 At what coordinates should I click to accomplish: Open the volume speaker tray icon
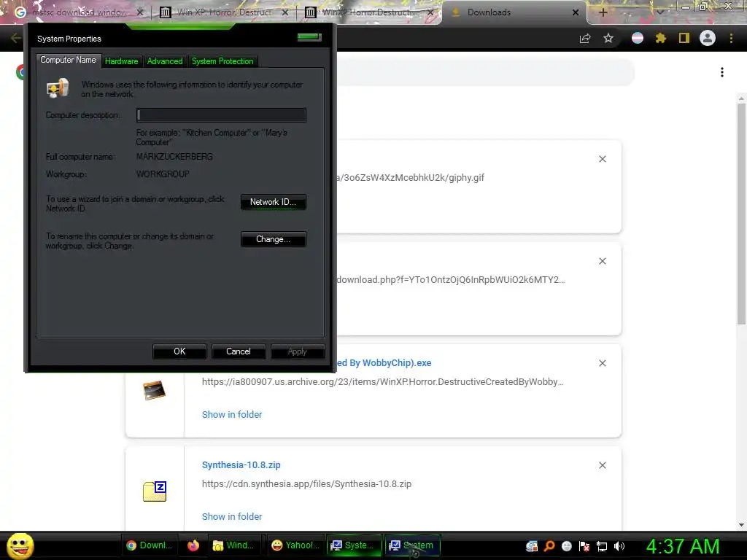point(619,546)
